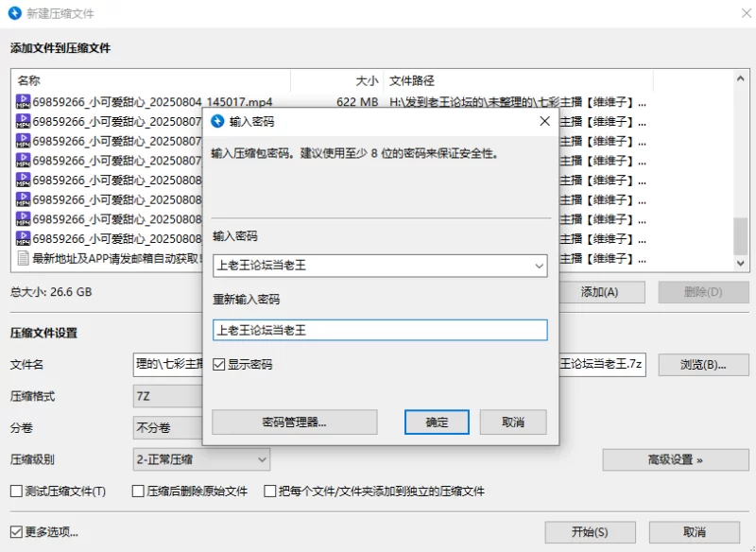This screenshot has height=552, width=756.
Task: Close the 新建压缩文件 window
Action: click(x=747, y=13)
